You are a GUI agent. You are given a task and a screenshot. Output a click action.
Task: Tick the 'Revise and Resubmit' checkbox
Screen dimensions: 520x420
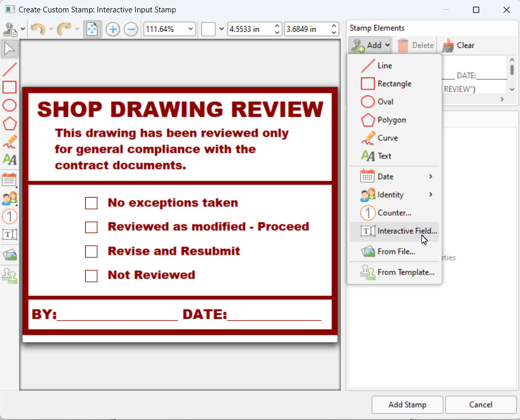pos(91,252)
